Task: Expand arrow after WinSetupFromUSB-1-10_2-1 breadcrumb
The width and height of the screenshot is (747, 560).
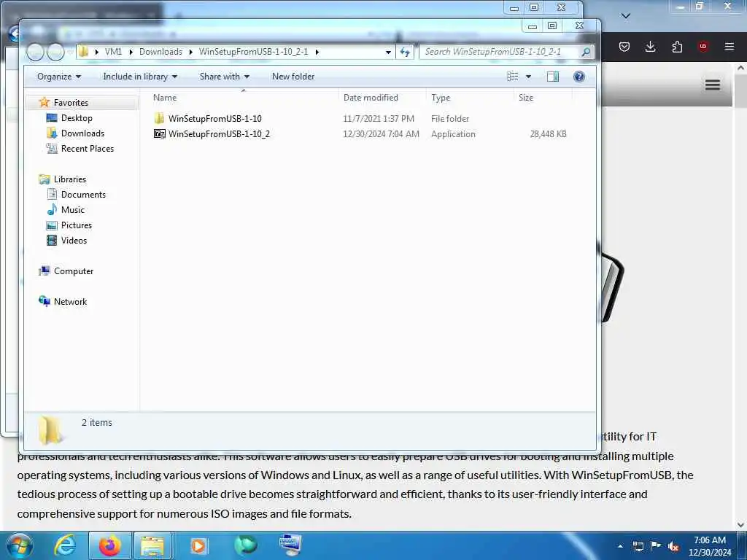Action: click(317, 52)
